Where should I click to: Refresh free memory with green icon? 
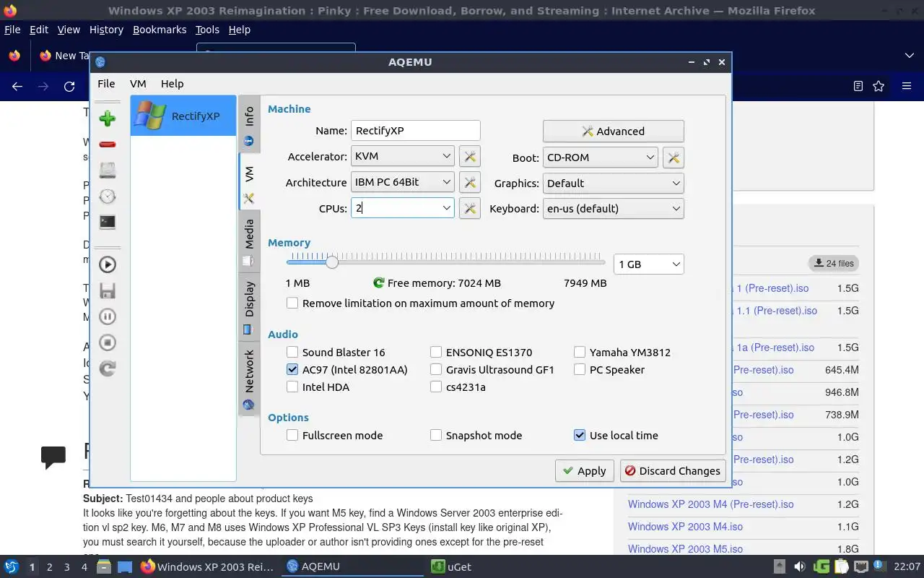click(x=379, y=283)
